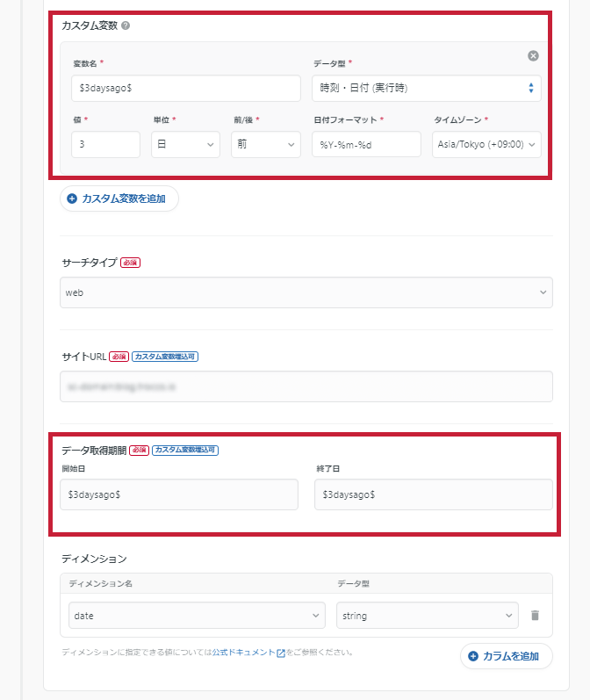Click the ディメンション section heading
590x700 pixels.
coord(94,559)
